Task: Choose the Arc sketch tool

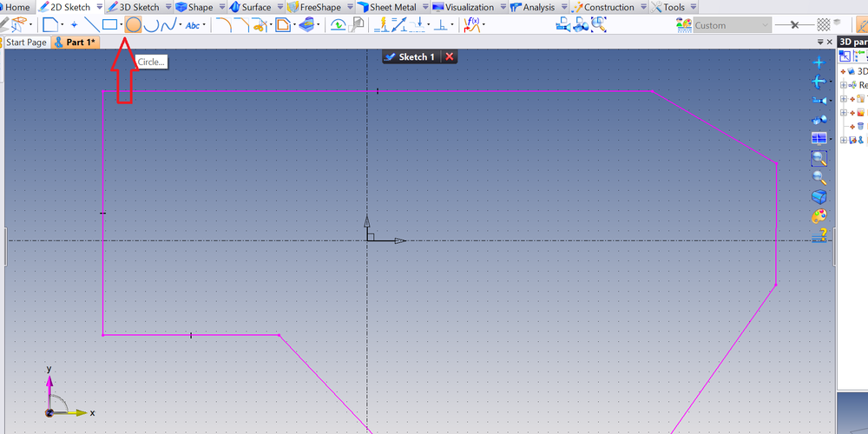Action: point(151,25)
